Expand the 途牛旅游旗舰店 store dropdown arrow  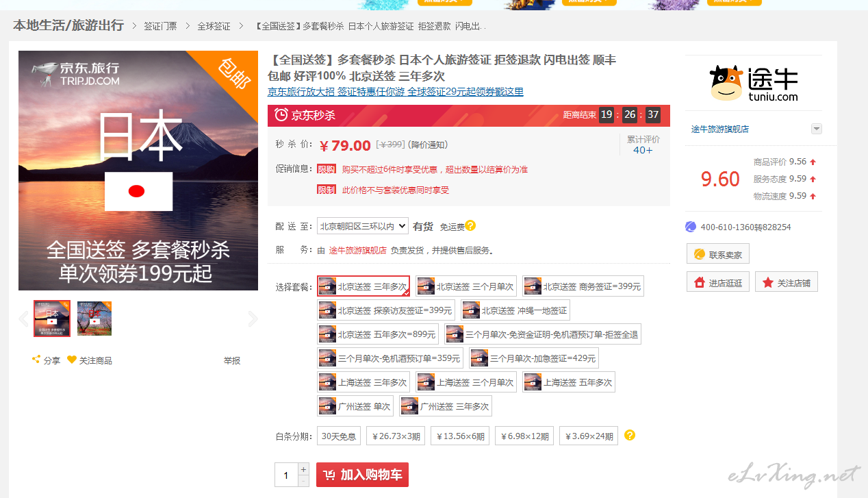coord(816,129)
